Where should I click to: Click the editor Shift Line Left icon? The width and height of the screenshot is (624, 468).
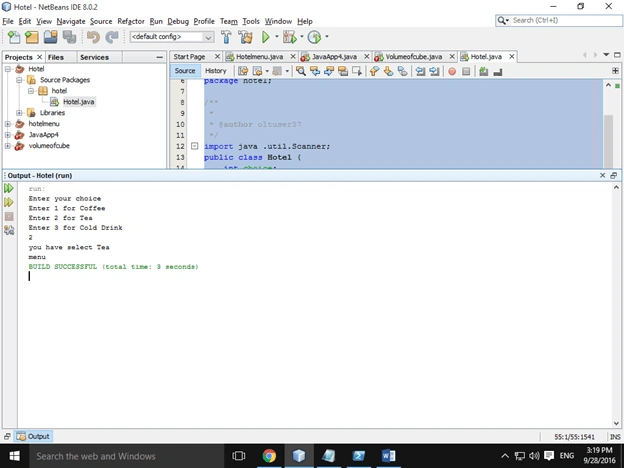tap(420, 71)
